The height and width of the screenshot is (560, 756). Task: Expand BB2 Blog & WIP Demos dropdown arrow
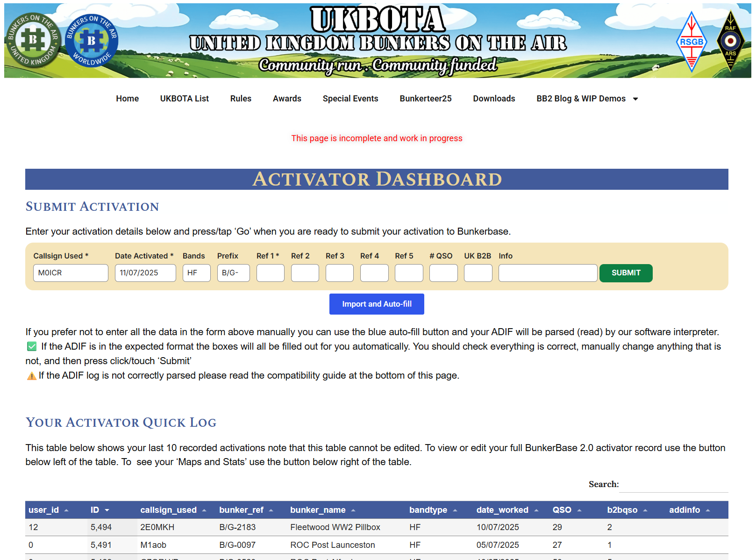click(x=635, y=99)
